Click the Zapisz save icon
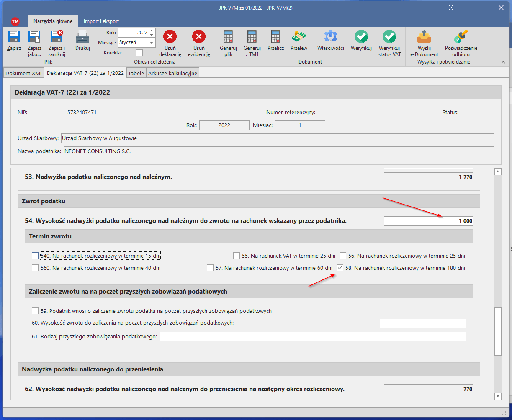Screen dimensions: 512x420 tap(14, 37)
